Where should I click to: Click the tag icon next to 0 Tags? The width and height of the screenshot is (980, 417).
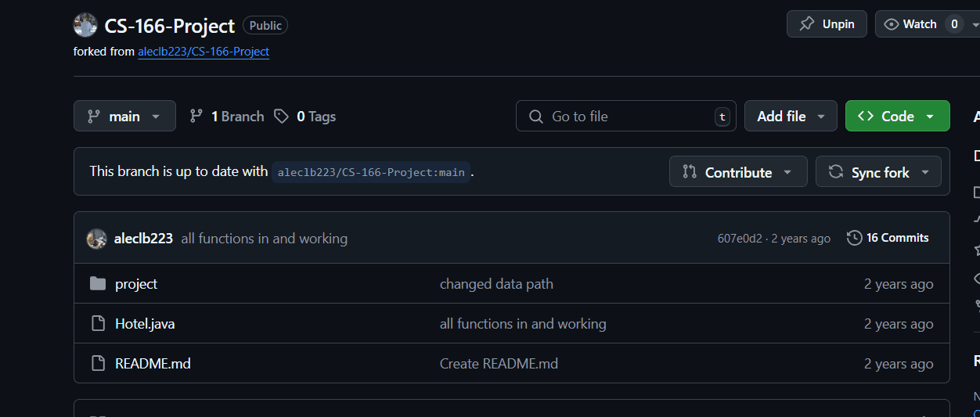click(x=281, y=117)
